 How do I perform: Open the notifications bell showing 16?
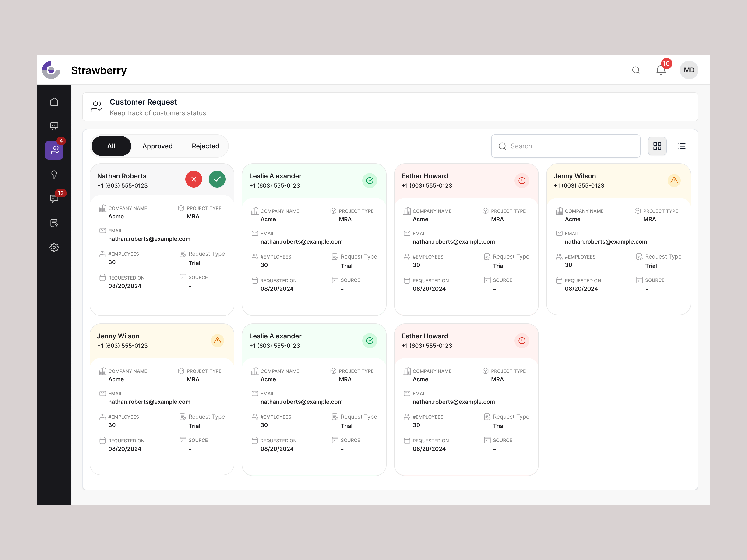[x=661, y=70]
